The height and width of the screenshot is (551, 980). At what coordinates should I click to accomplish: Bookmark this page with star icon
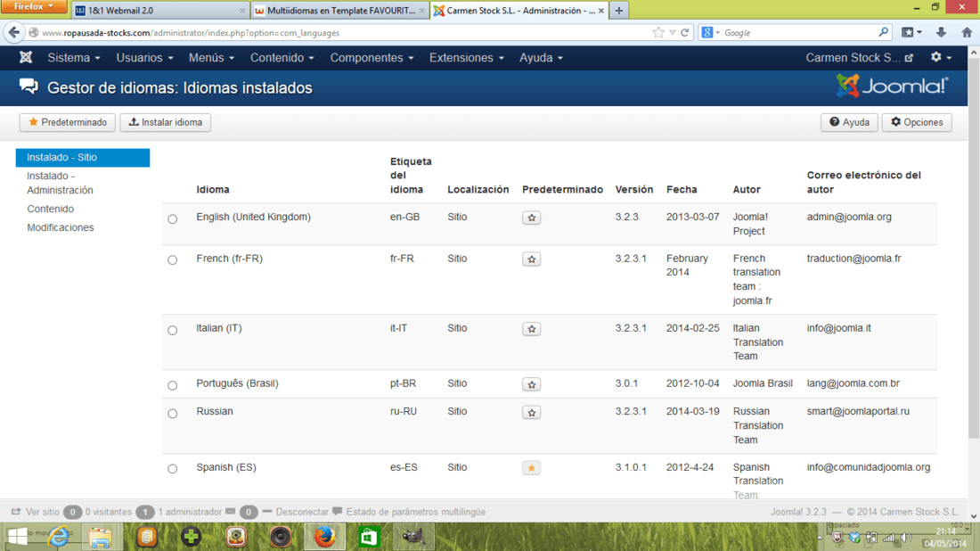[x=658, y=32]
